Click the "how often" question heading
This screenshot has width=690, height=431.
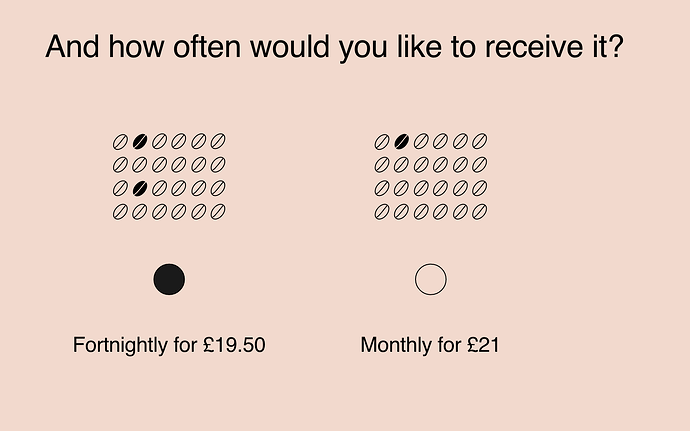point(335,47)
